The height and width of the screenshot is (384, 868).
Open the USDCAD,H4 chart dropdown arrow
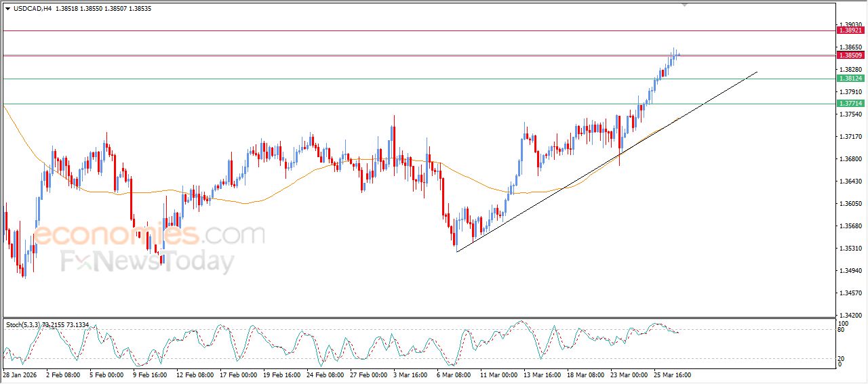7,9
